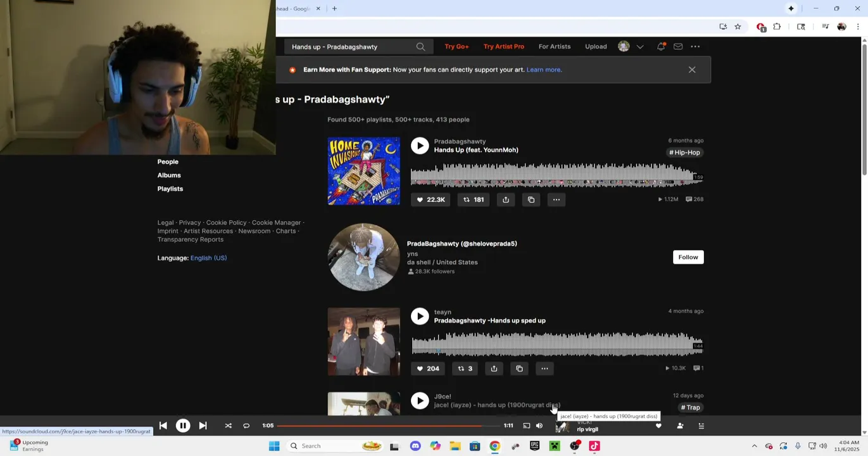Image resolution: width=868 pixels, height=456 pixels.
Task: Click the Learn more link in banner
Action: [x=544, y=70]
